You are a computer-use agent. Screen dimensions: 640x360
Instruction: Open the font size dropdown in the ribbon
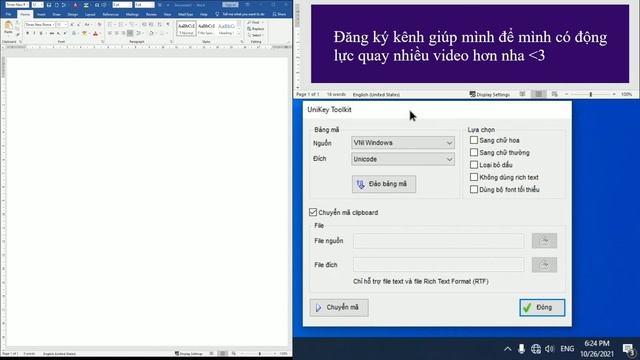[x=61, y=24]
